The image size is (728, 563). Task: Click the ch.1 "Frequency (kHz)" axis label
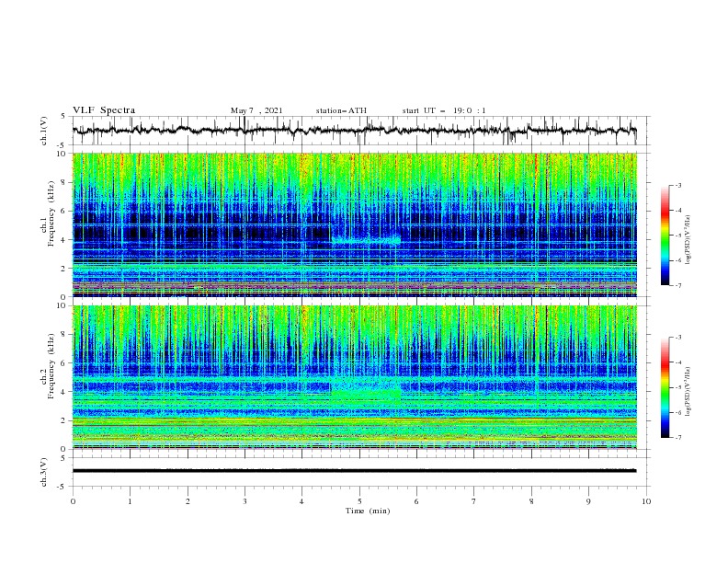(51, 214)
